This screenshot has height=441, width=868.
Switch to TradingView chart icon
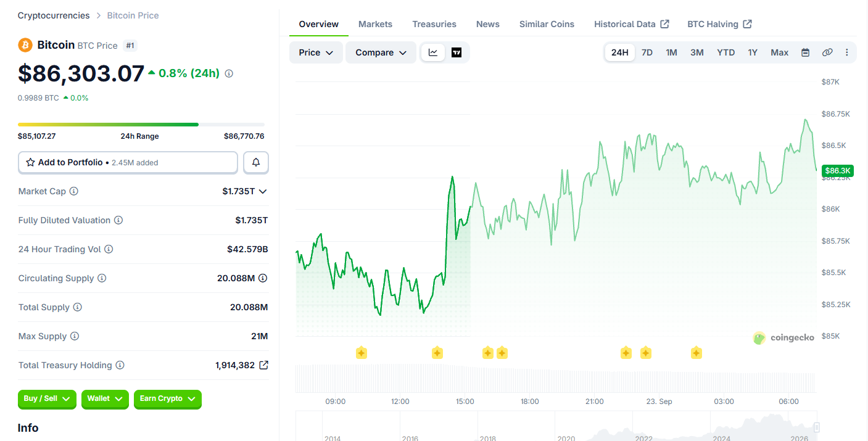click(x=457, y=52)
